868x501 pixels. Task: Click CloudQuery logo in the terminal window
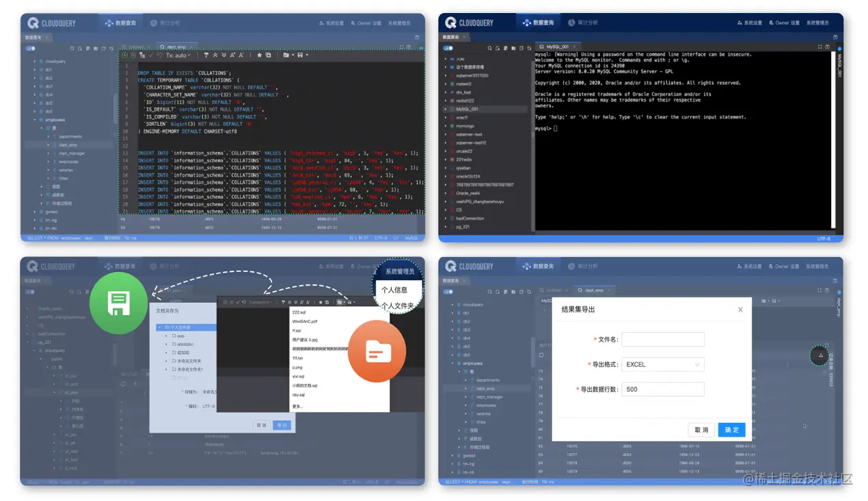[470, 23]
